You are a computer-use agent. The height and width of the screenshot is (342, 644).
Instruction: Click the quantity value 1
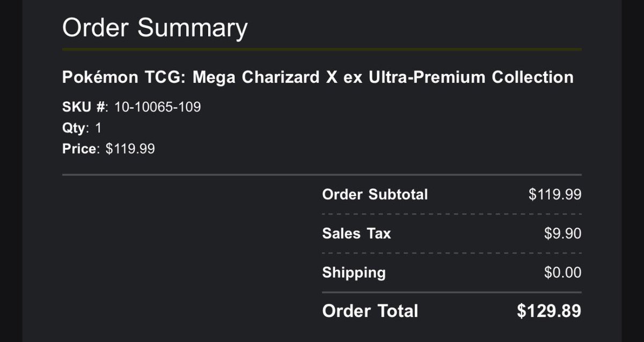[98, 128]
